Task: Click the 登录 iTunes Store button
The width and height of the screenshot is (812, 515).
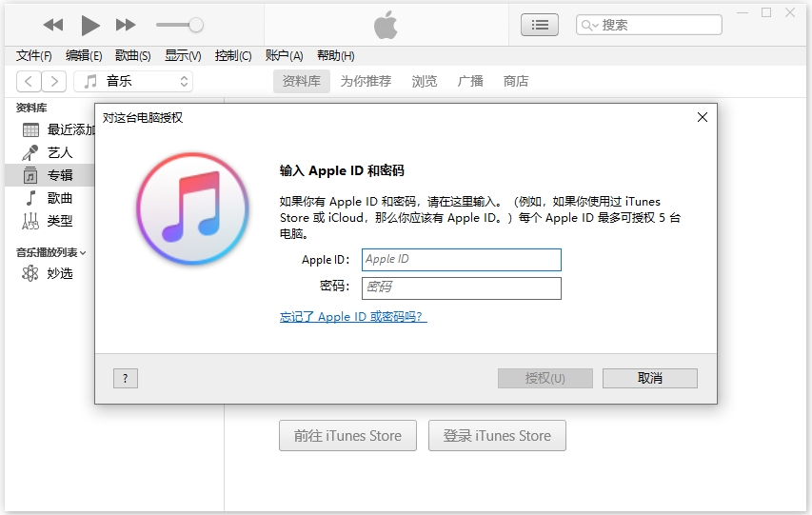Action: (x=497, y=436)
